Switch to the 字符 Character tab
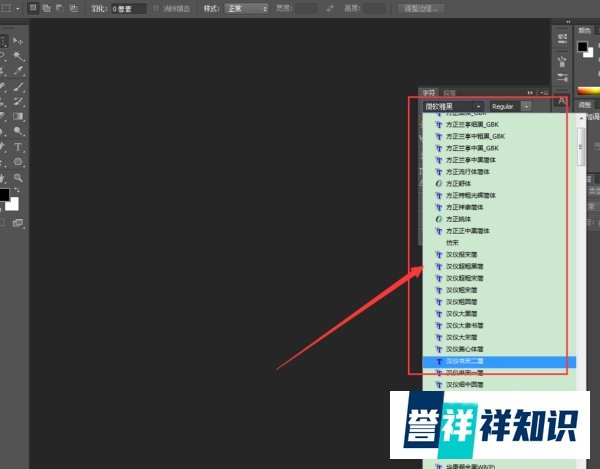The width and height of the screenshot is (600, 469). (x=429, y=93)
